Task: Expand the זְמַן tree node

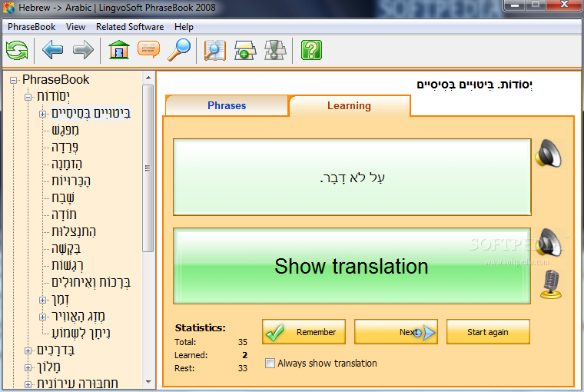Action: coord(43,300)
